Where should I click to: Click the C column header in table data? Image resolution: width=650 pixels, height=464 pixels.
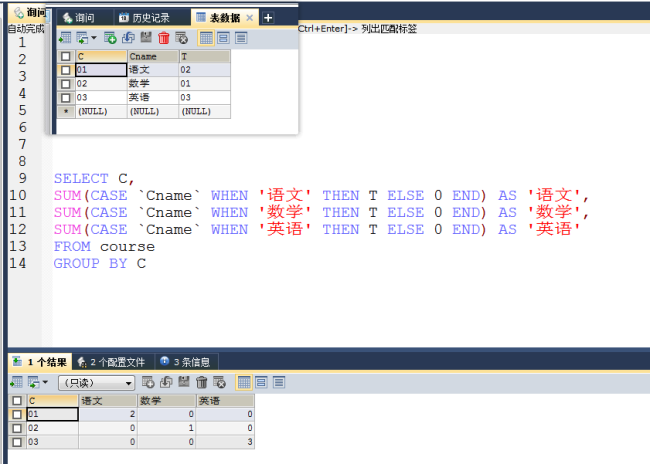click(x=101, y=56)
